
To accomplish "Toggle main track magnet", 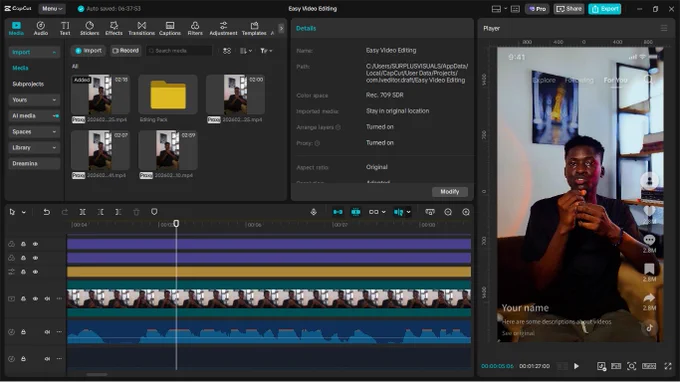I will [338, 212].
